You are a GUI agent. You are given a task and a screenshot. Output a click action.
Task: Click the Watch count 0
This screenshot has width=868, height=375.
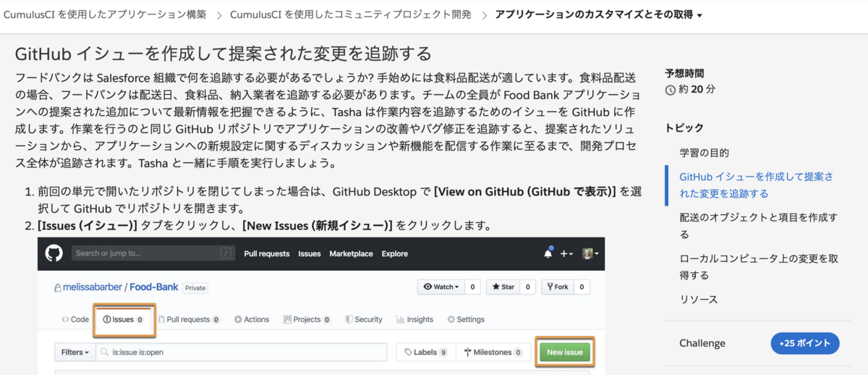(472, 287)
